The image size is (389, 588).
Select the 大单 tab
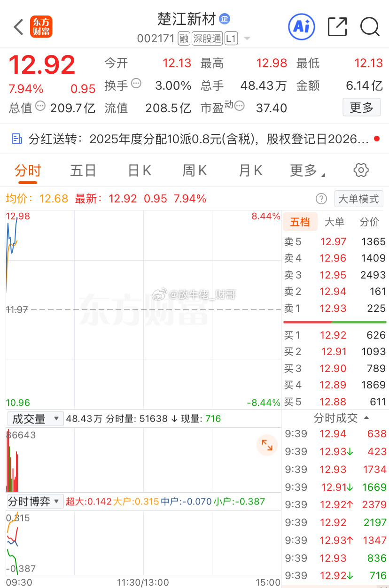[335, 222]
